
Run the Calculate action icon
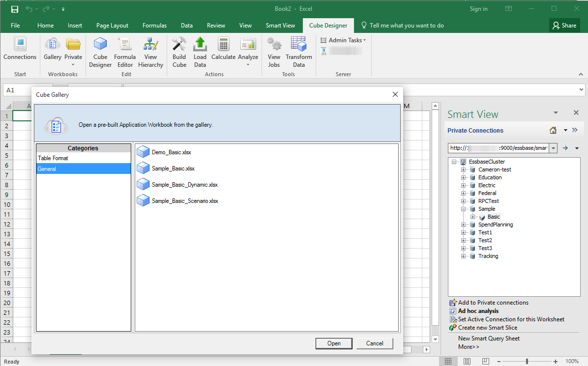pos(224,49)
